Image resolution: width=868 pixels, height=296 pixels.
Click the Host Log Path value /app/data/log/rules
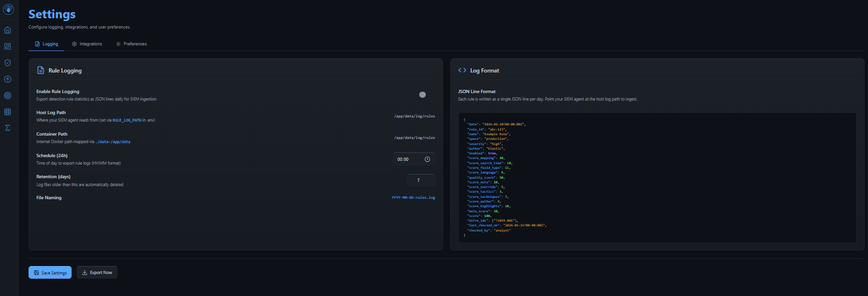point(415,116)
